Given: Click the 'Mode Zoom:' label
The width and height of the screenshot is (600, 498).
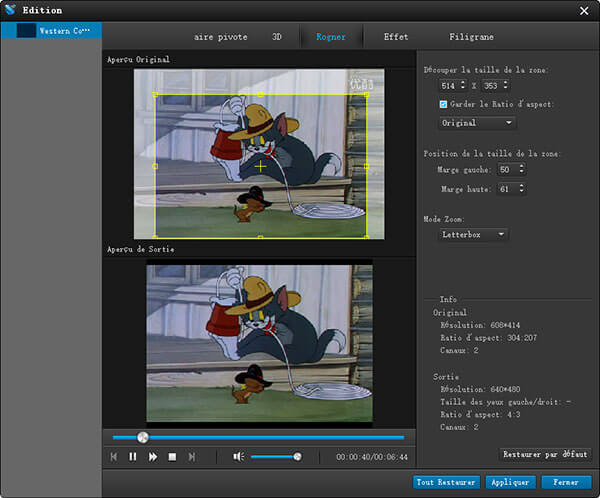Looking at the screenshot, I should click(x=444, y=219).
